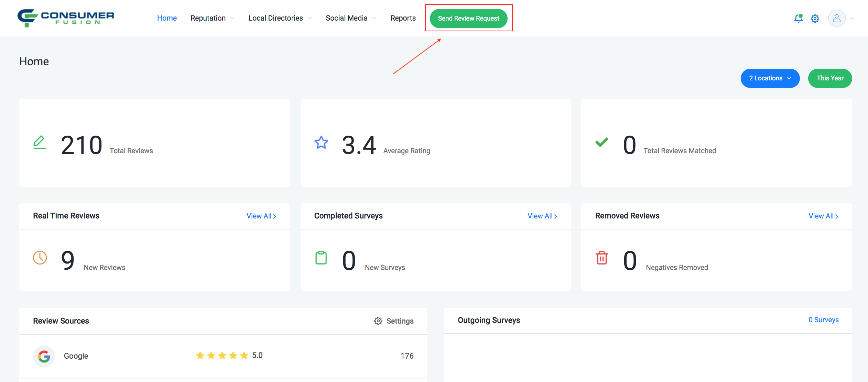Click the star icon by Average Rating
This screenshot has height=382, width=868.
pos(321,143)
